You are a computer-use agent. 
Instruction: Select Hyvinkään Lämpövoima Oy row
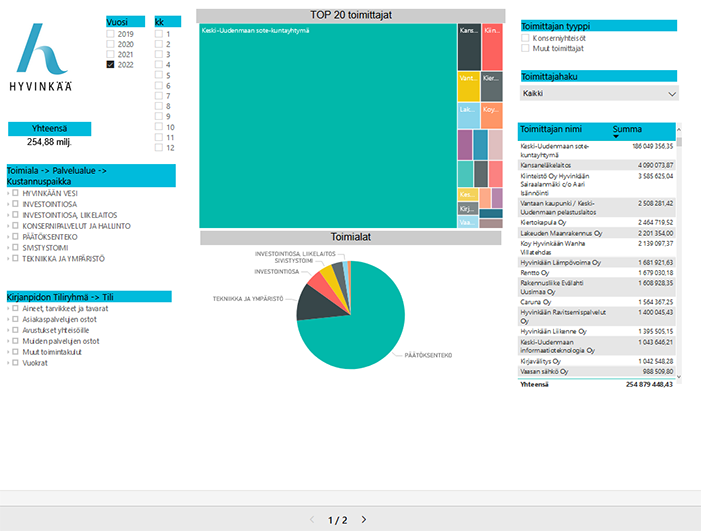tap(597, 263)
